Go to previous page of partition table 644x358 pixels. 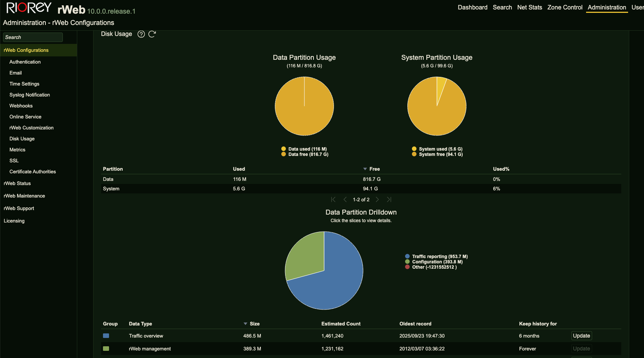[345, 199]
